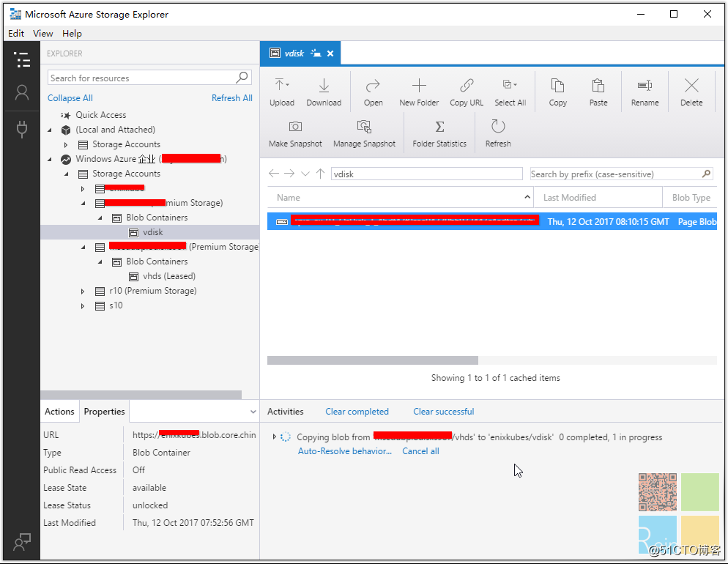Collapse Blob Containers above vdisk
The image size is (728, 564).
pyautogui.click(x=100, y=218)
